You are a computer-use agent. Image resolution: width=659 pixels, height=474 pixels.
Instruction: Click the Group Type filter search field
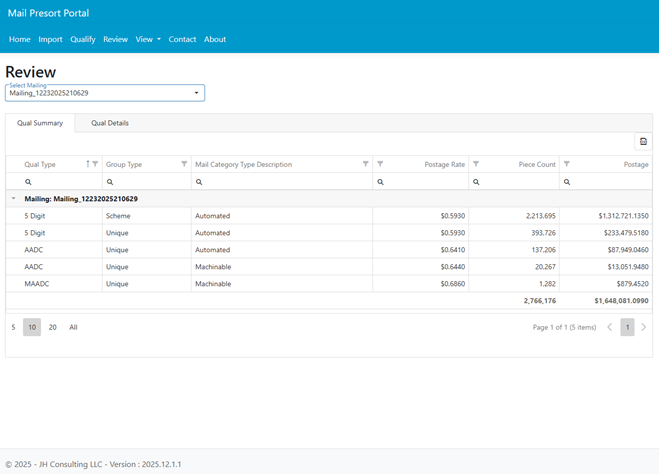pos(150,182)
